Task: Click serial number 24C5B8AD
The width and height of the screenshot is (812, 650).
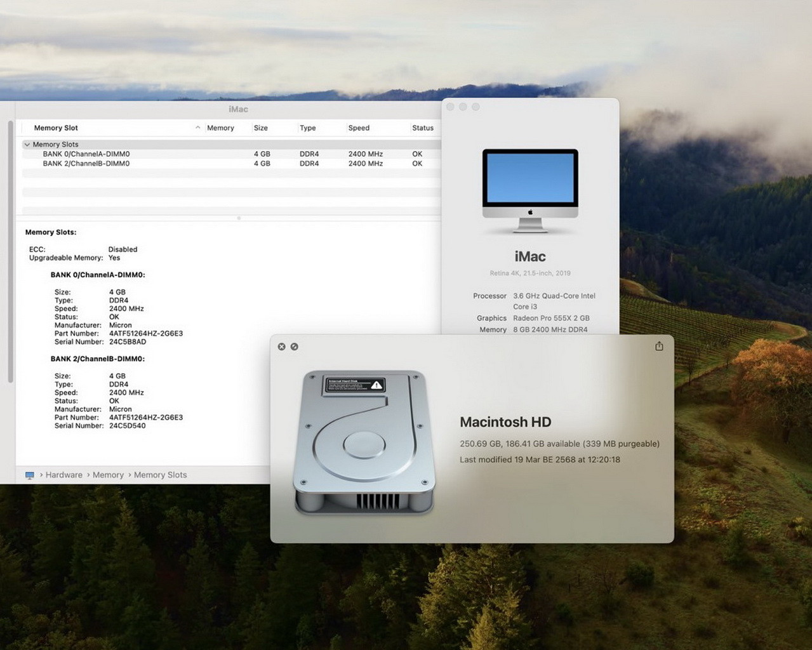Action: [128, 342]
